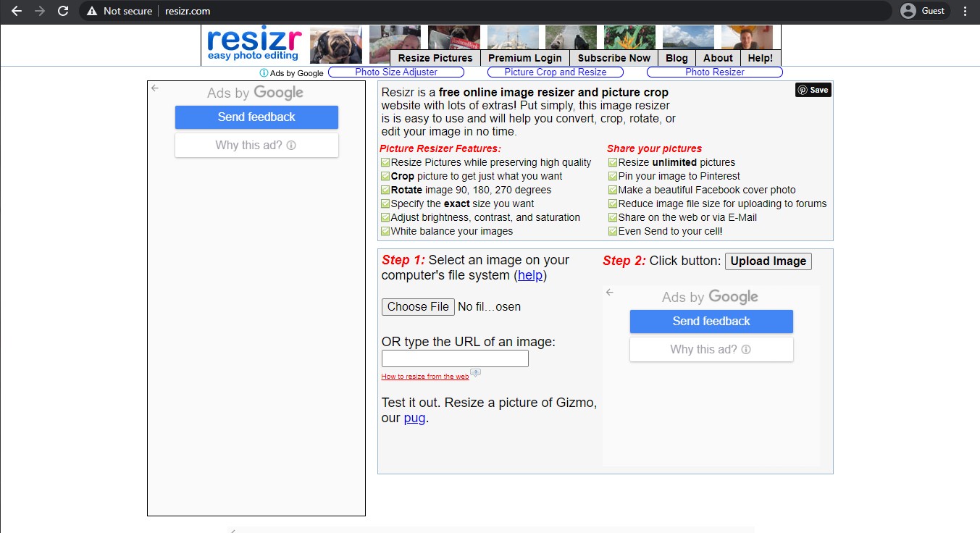Select the Subscribe Now tab

(614, 58)
